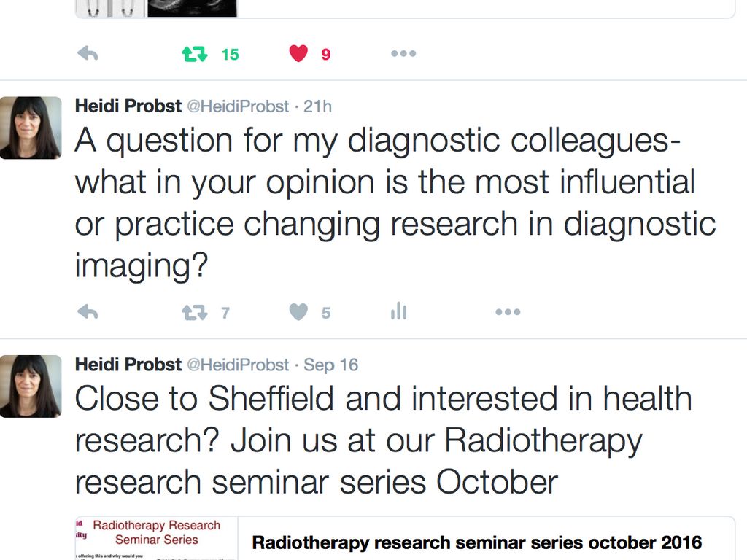Click Heidi Probst avatar on the 21h tweet
747x560 pixels.
click(x=31, y=128)
